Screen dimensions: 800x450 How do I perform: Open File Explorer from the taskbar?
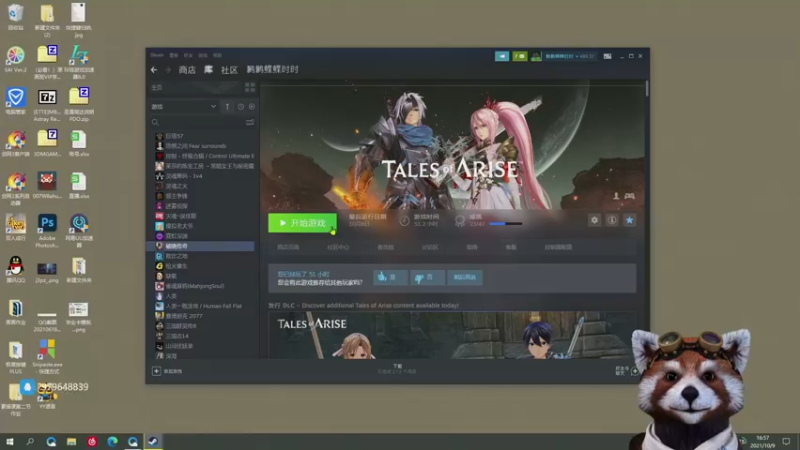coord(71,441)
